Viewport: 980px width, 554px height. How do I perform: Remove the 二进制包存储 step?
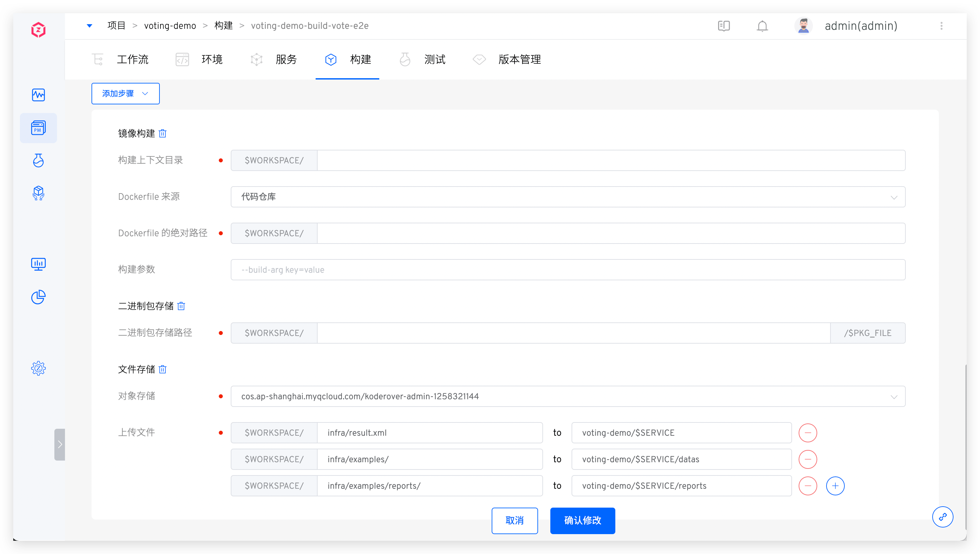coord(182,305)
